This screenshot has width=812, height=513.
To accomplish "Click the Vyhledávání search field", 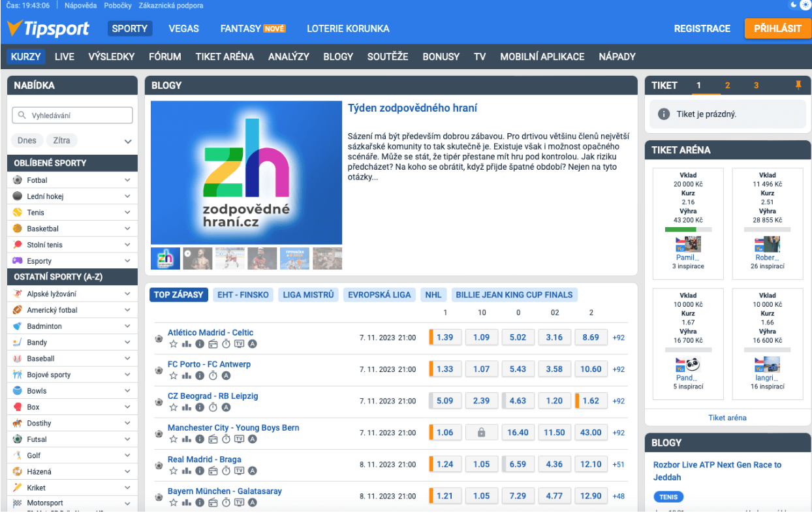I will pos(72,116).
